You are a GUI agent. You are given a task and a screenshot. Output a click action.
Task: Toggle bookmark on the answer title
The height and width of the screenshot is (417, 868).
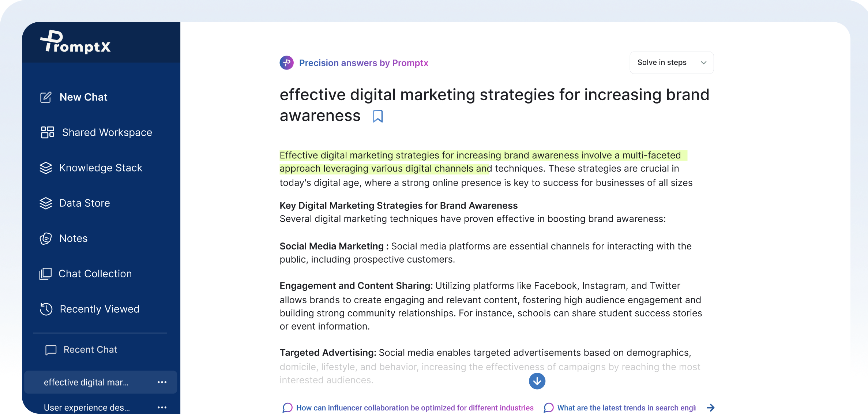377,116
